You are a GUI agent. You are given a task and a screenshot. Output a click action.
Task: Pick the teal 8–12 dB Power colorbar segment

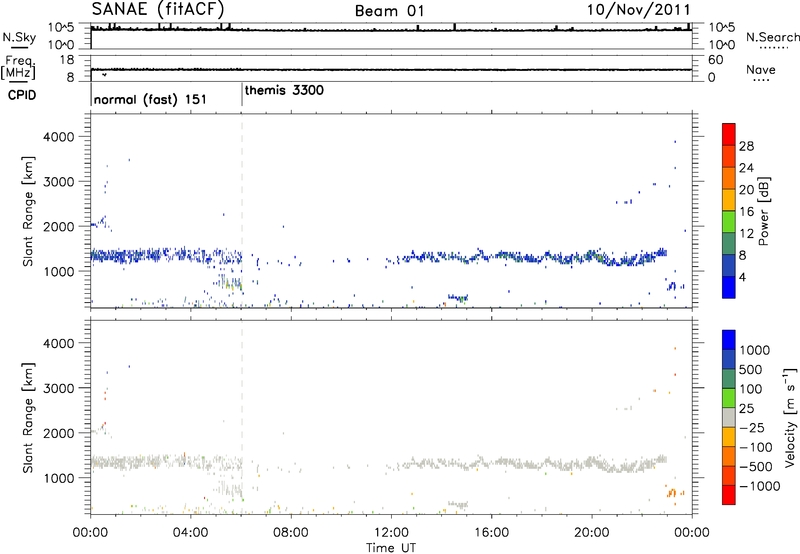click(x=729, y=244)
